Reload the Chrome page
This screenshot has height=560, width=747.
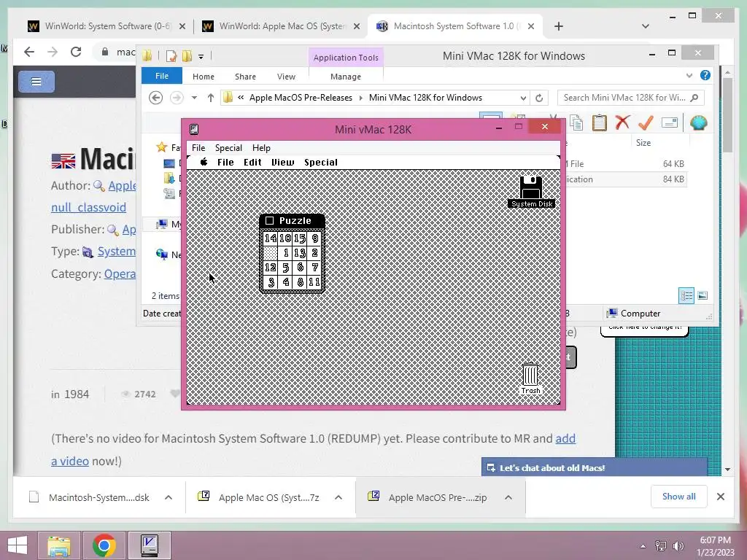tap(76, 52)
